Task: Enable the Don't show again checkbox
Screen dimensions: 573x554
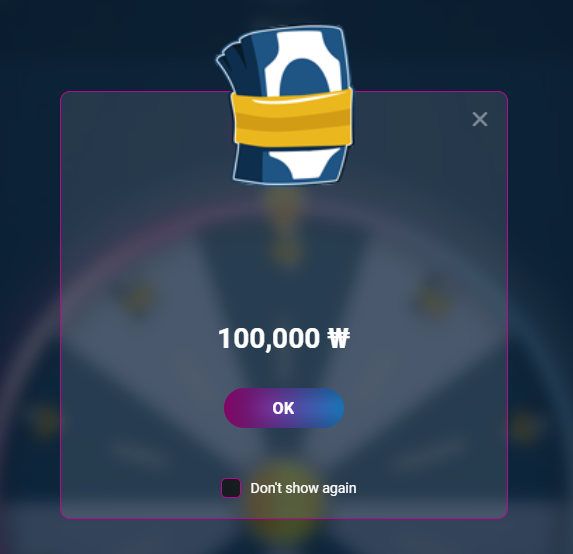Action: point(231,488)
